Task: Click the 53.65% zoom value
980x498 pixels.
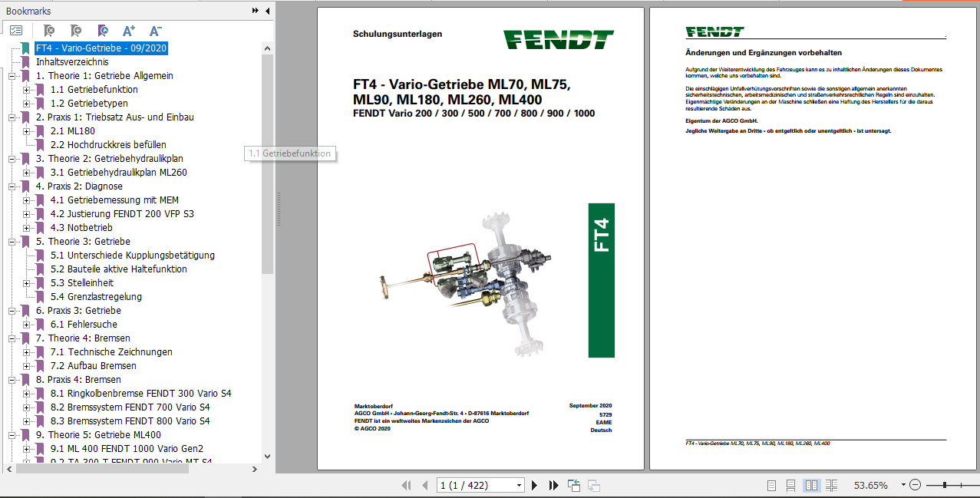Action: (x=870, y=485)
